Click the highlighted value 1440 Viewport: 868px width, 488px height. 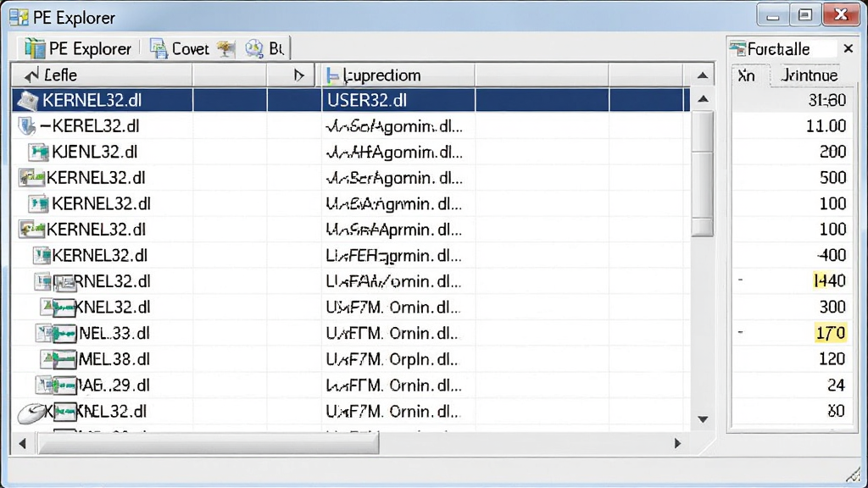pyautogui.click(x=829, y=281)
